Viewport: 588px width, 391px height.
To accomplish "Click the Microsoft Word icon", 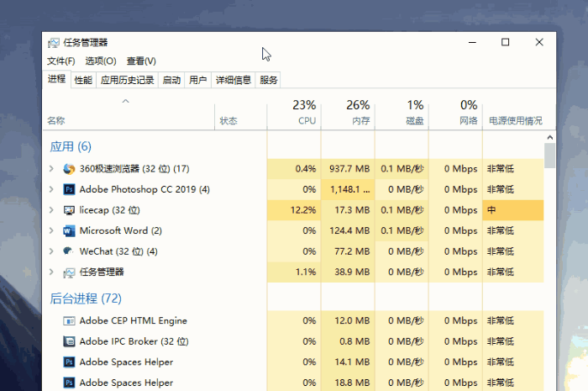I will [70, 230].
